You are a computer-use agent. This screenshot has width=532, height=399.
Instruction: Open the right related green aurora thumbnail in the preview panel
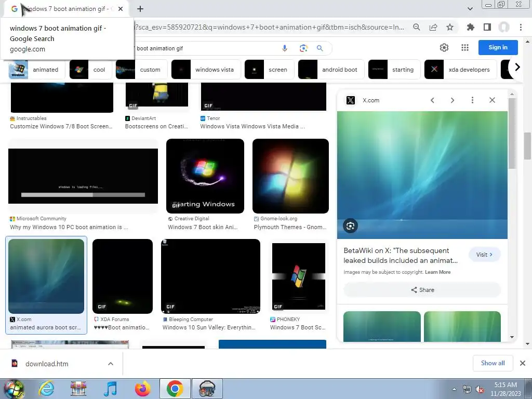point(462,326)
